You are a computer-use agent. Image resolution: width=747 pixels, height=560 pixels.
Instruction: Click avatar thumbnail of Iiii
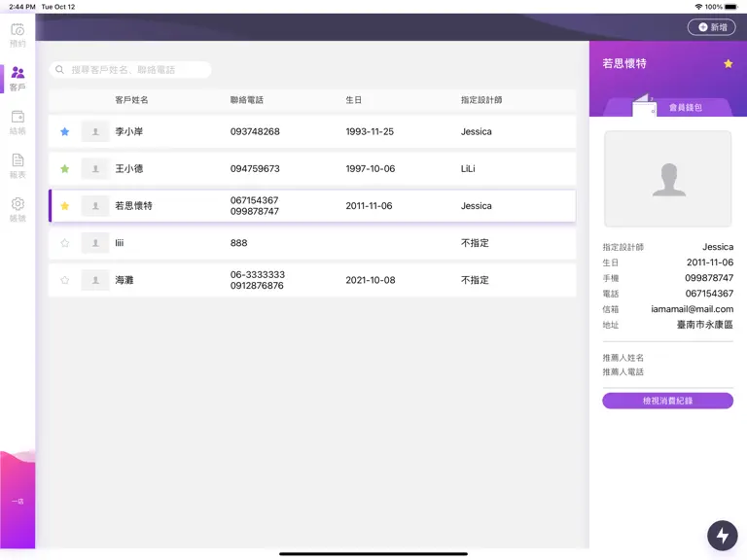coord(95,243)
